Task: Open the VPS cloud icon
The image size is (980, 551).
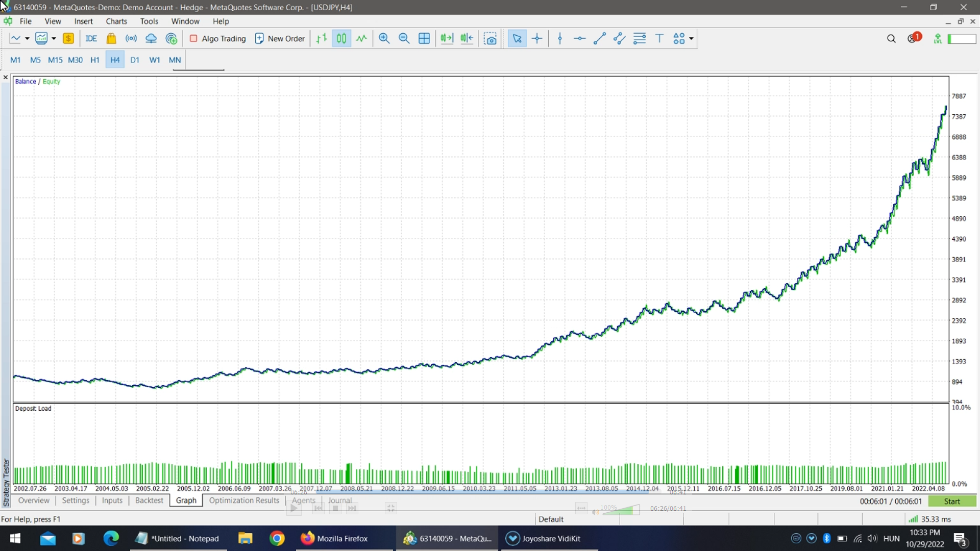Action: point(151,38)
